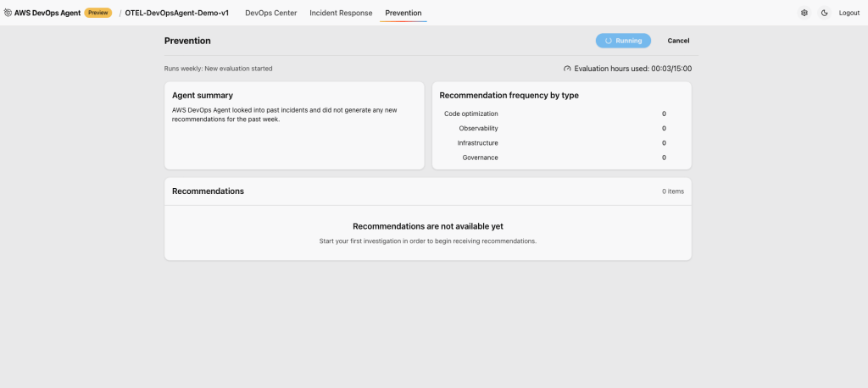Log out using the Logout link
The image size is (868, 388).
pos(849,13)
